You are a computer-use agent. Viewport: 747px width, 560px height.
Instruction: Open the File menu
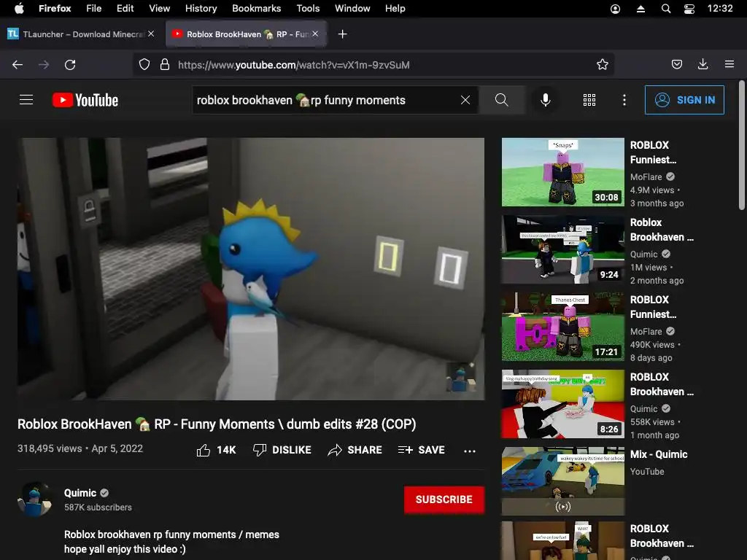click(x=93, y=8)
